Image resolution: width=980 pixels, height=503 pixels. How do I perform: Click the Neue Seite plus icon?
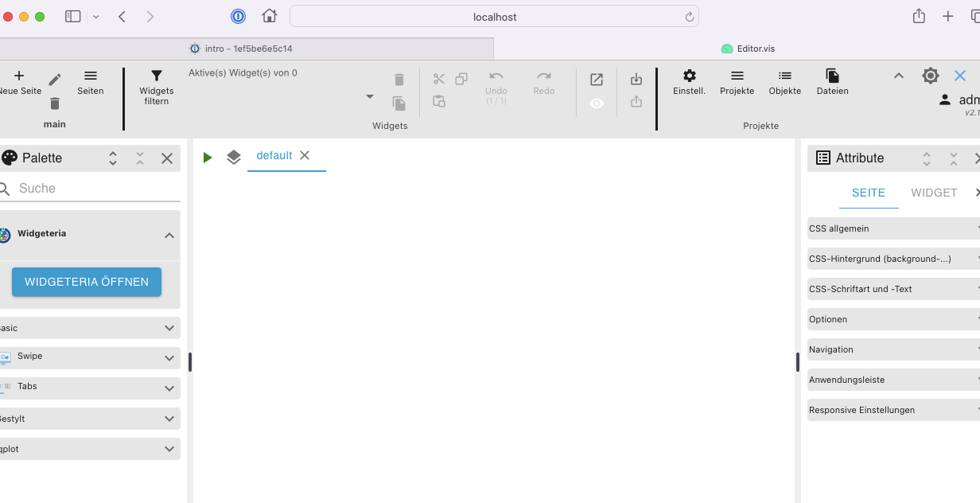tap(19, 76)
